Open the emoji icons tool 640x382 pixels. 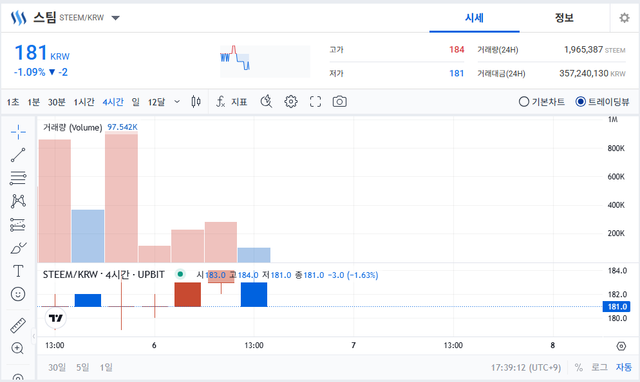18,294
